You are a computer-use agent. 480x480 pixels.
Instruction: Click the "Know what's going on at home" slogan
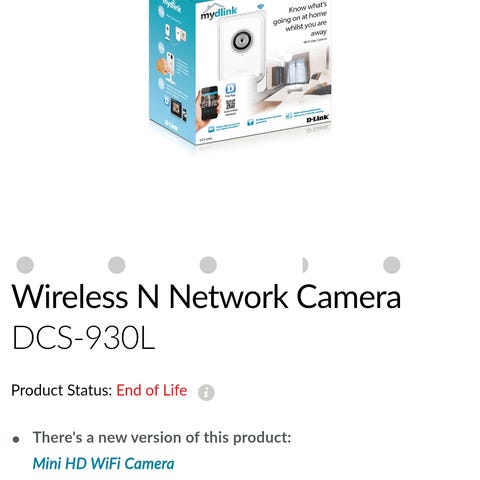[300, 19]
